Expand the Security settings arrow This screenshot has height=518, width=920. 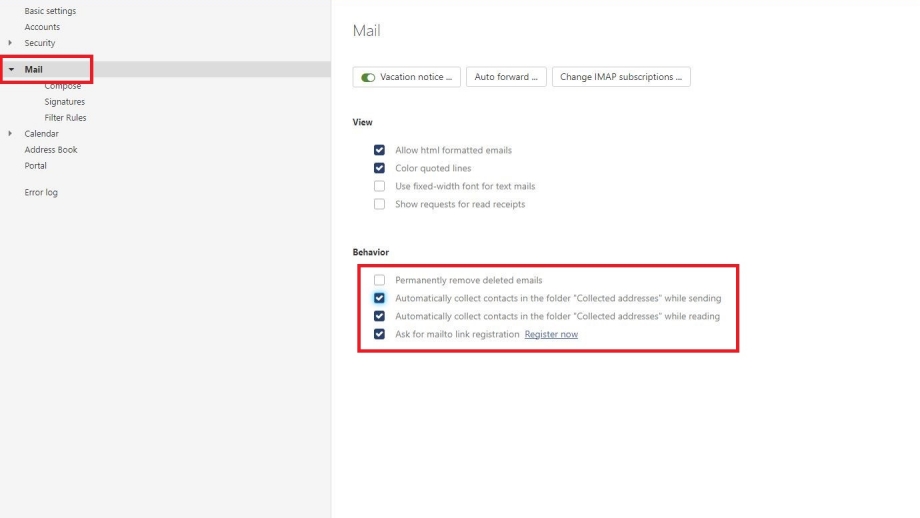10,43
